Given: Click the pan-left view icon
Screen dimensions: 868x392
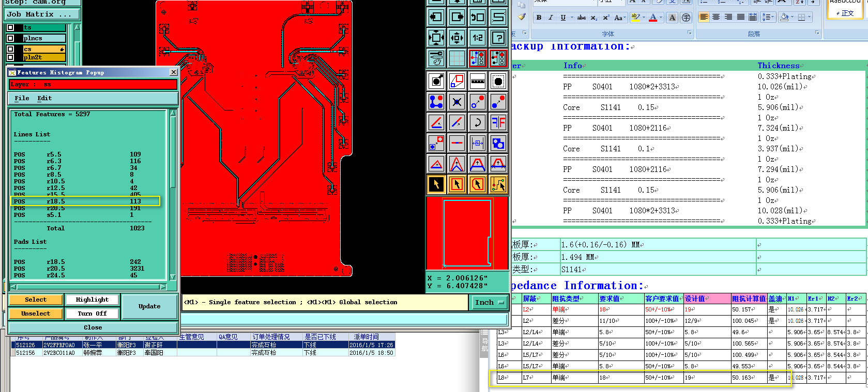Looking at the screenshot, I should click(436, 17).
